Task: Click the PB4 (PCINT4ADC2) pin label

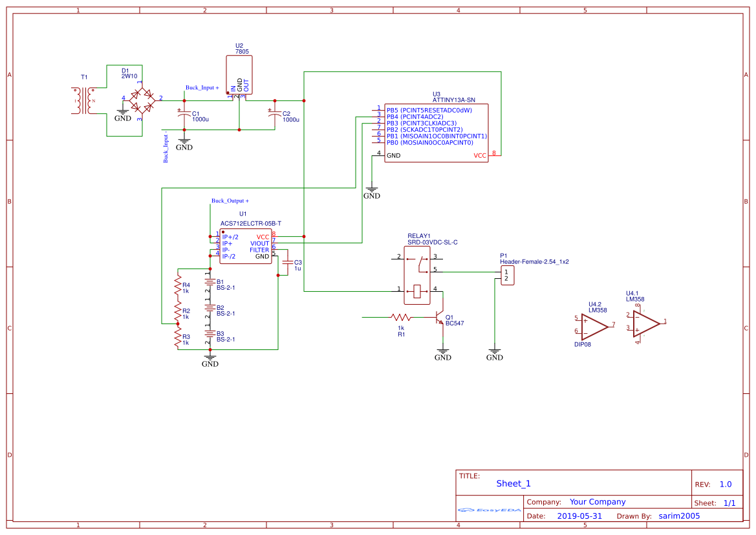Action: tap(415, 116)
